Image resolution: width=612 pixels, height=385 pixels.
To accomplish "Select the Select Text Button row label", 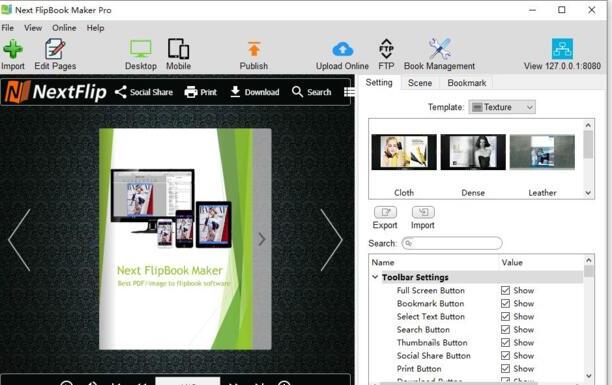I will point(431,316).
